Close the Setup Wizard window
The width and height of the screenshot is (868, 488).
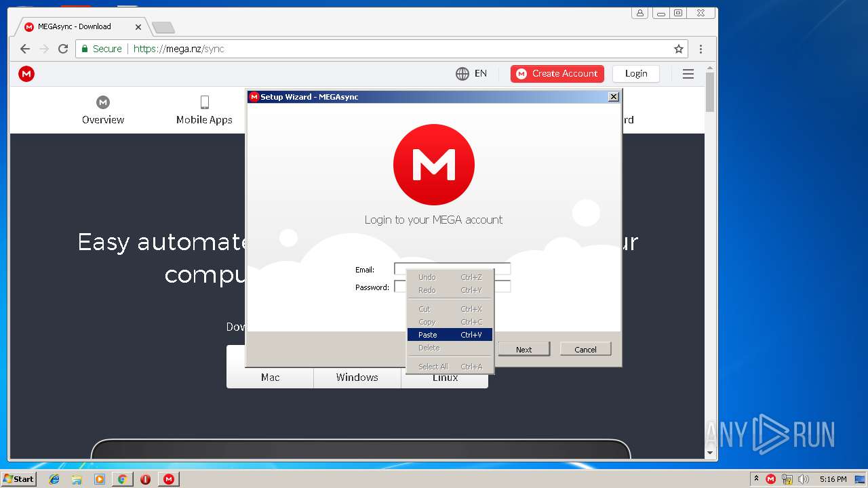coord(614,97)
